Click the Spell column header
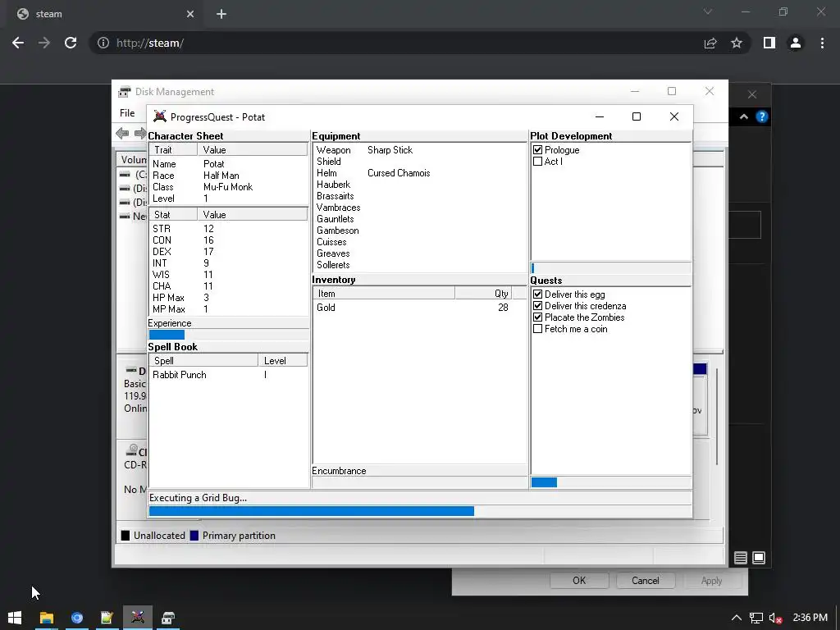840x630 pixels. tap(203, 361)
